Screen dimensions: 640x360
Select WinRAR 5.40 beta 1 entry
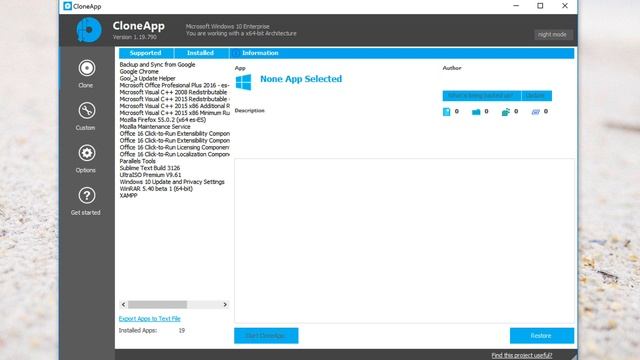point(156,189)
